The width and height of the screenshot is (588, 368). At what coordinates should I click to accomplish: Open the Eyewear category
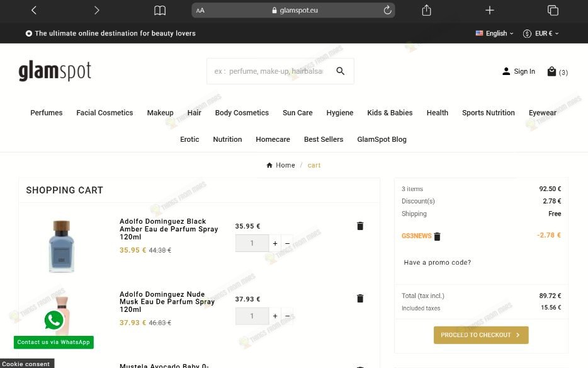[x=542, y=113]
